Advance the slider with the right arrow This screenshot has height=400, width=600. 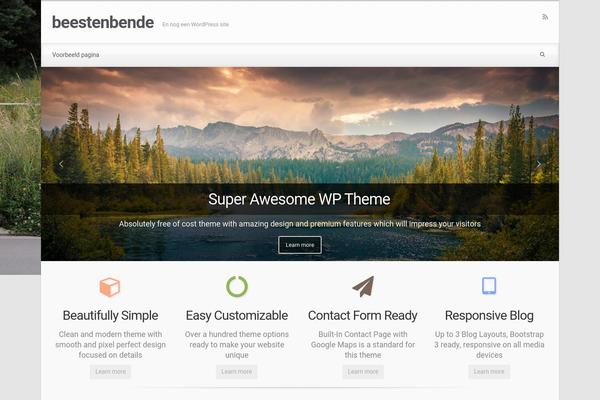538,164
